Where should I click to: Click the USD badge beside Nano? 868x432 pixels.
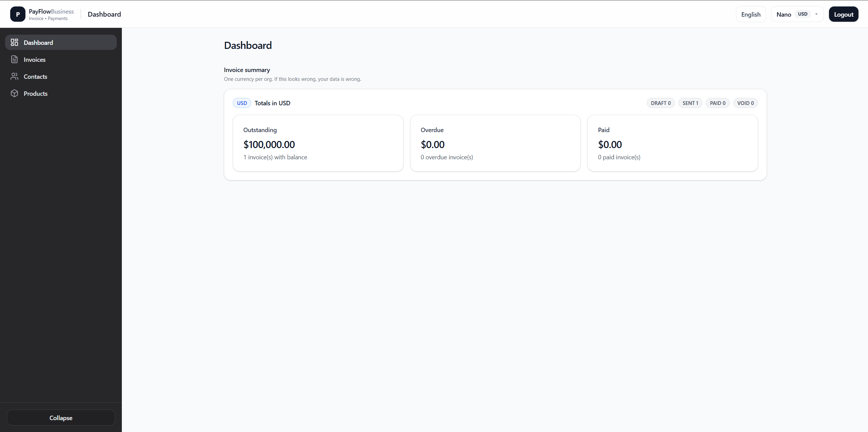[803, 14]
